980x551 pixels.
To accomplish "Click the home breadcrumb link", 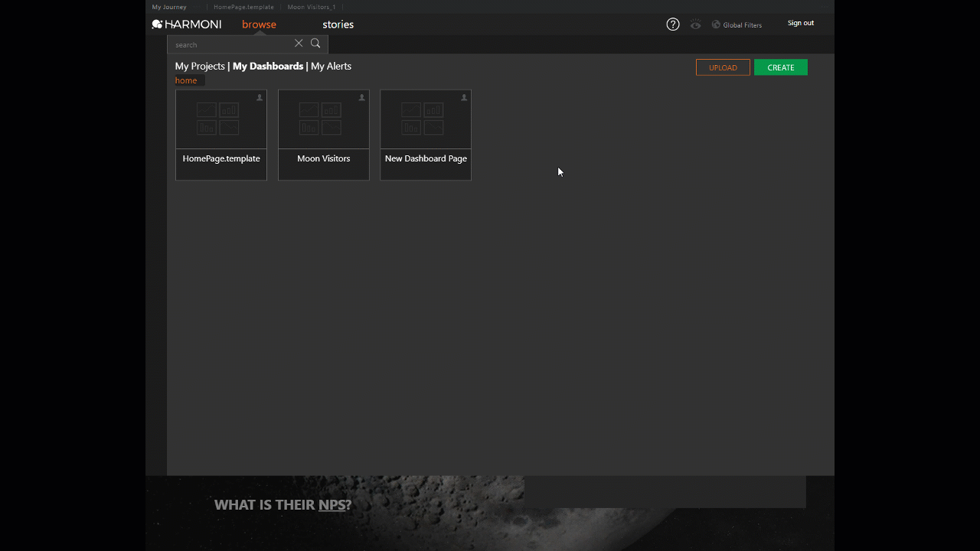I will tap(186, 80).
